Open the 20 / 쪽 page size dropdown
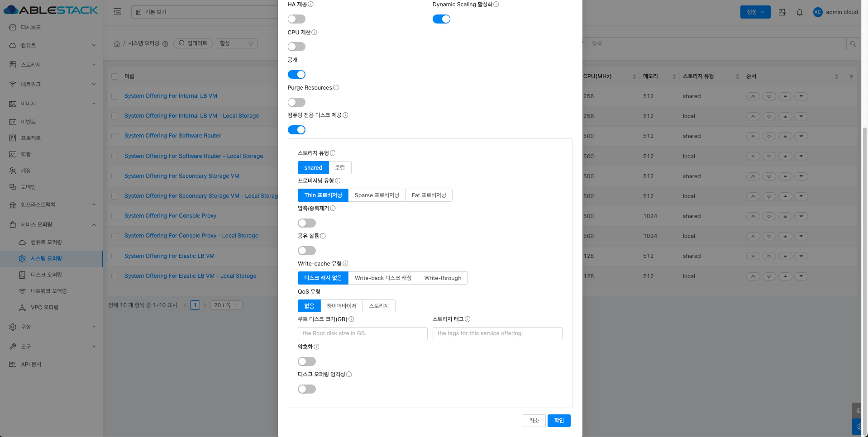The width and height of the screenshot is (868, 437). tap(226, 305)
